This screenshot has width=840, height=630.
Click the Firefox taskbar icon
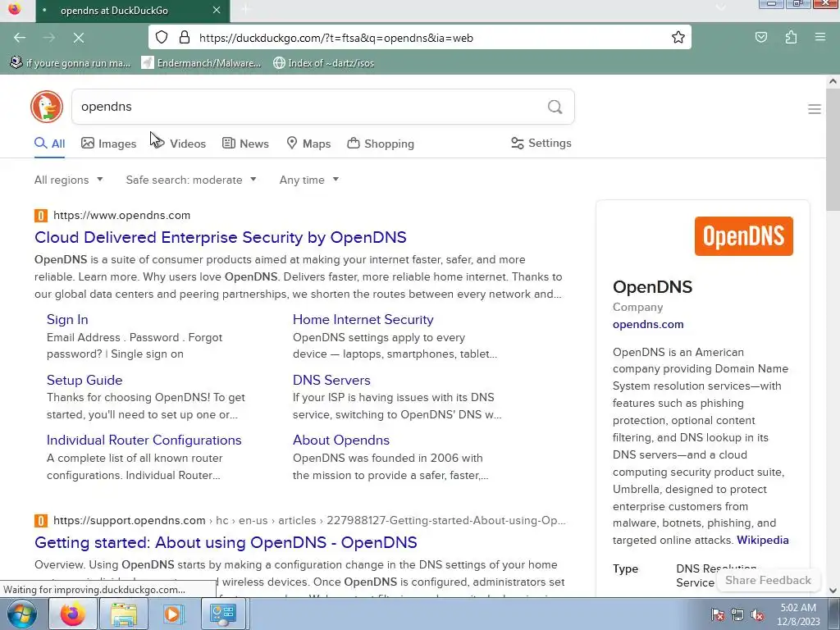pyautogui.click(x=73, y=614)
